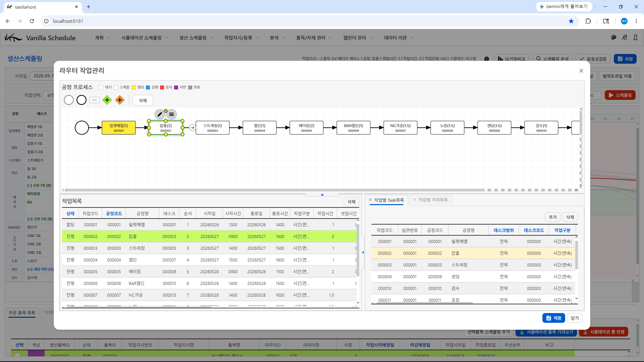Bookmark this page with the star icon
Viewport: 644px width, 362px height.
coord(571,21)
